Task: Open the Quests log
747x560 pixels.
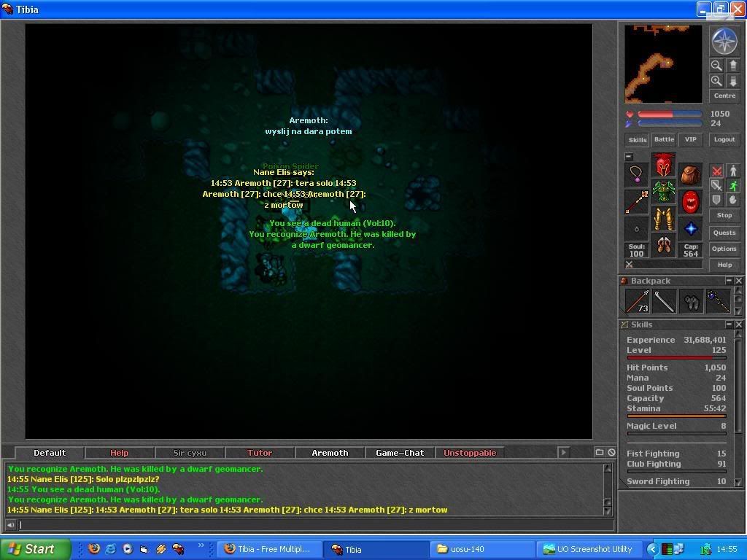Action: (x=724, y=233)
